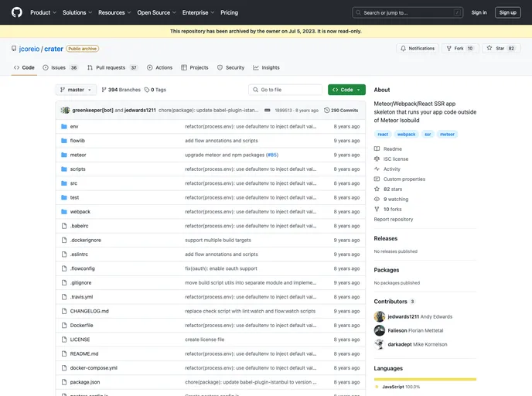Click the webpack topic tag
The width and height of the screenshot is (532, 396).
pyautogui.click(x=406, y=135)
